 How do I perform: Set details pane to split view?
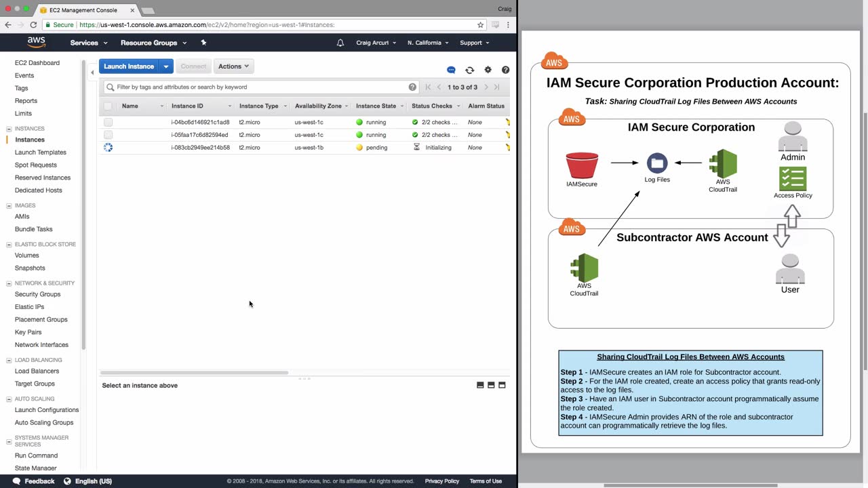[x=491, y=385]
